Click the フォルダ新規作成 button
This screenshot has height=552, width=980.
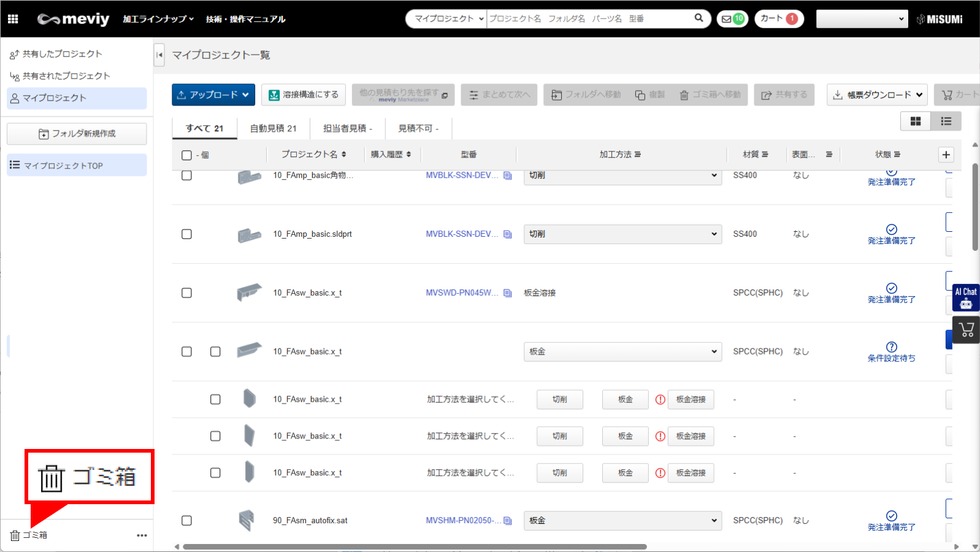coord(77,134)
